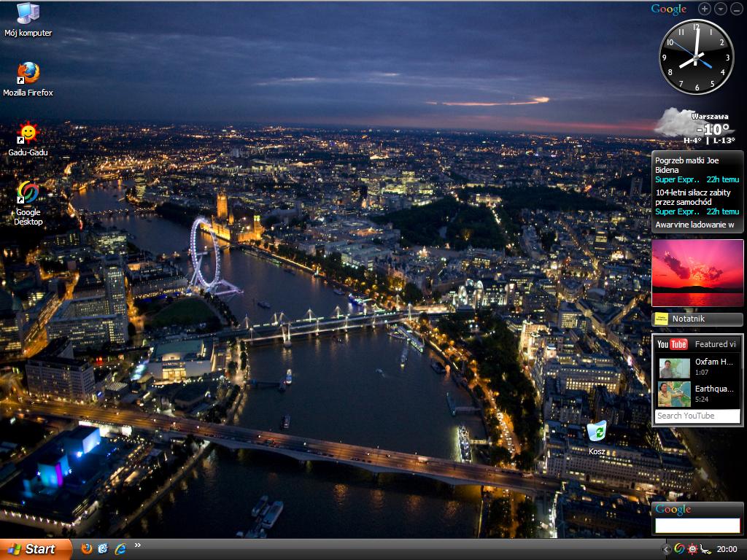The image size is (747, 560).
Task: Open the Kosz recycle bin
Action: pyautogui.click(x=597, y=432)
